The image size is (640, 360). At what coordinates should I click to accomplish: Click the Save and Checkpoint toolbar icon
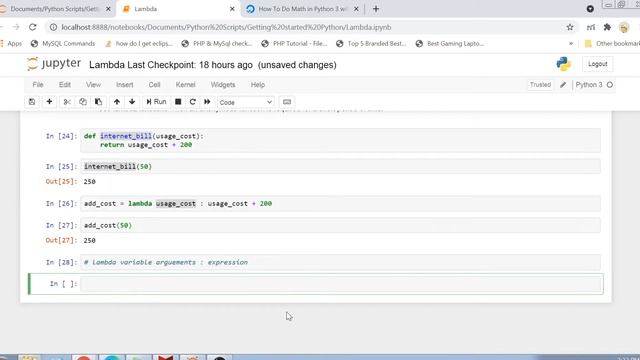point(32,102)
